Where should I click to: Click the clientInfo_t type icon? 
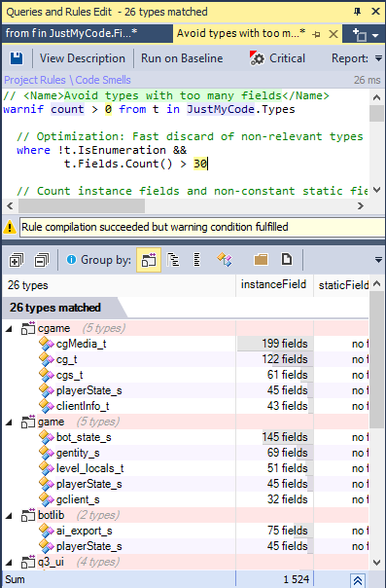tap(47, 406)
